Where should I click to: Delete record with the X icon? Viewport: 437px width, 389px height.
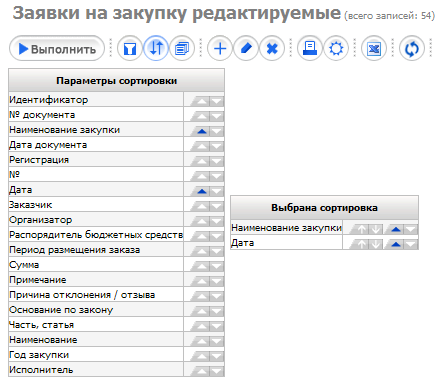(x=272, y=49)
